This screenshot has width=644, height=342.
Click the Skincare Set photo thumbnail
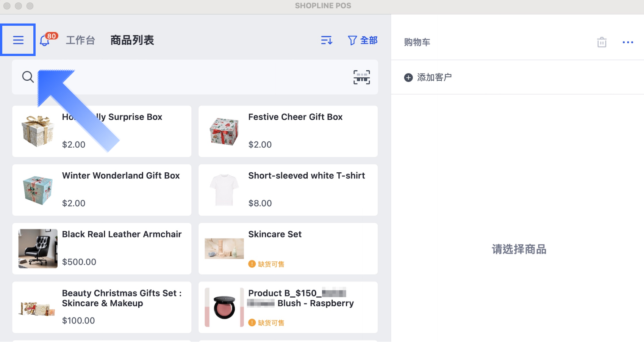[224, 248]
